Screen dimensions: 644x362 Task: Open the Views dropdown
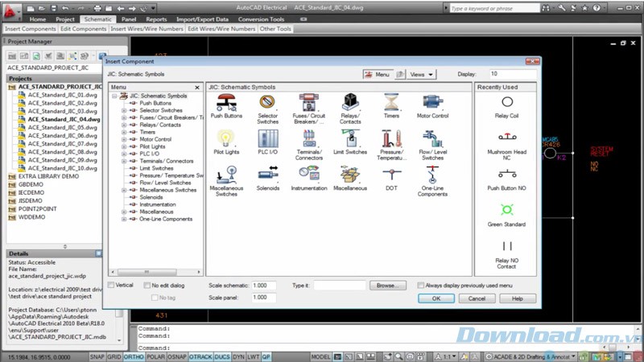[422, 74]
